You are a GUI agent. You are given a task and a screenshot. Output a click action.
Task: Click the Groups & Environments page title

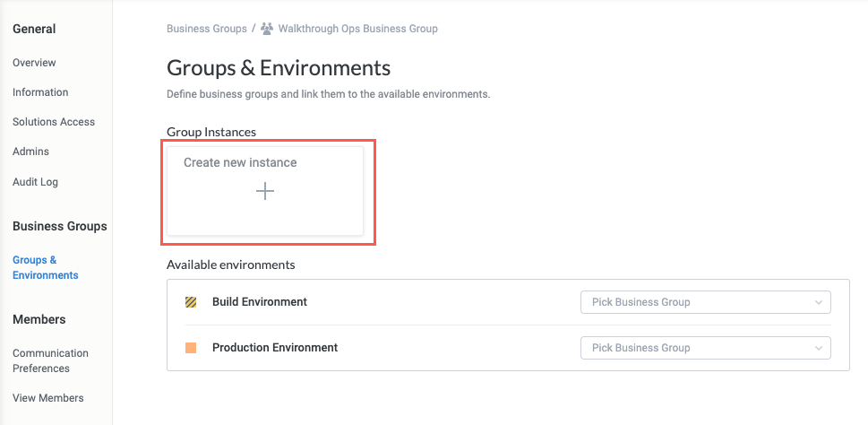pyautogui.click(x=279, y=68)
